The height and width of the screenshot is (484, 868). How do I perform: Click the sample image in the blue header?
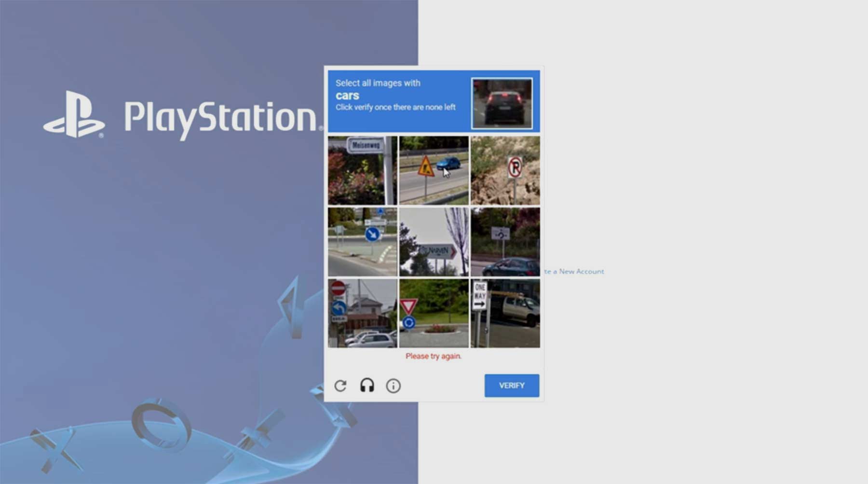tap(502, 103)
